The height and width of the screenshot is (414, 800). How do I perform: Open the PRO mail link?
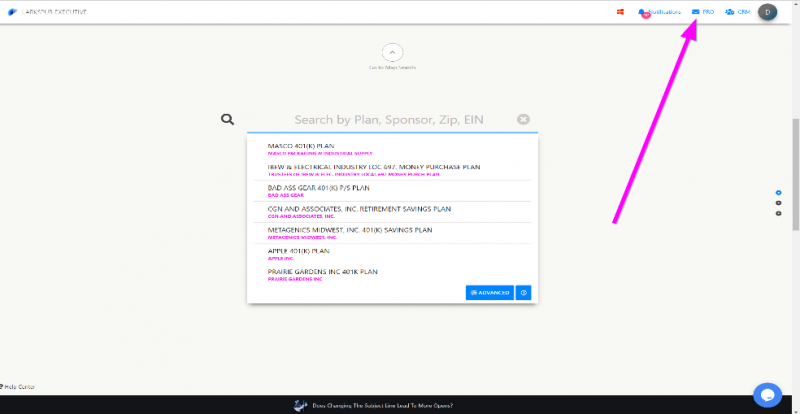point(703,12)
